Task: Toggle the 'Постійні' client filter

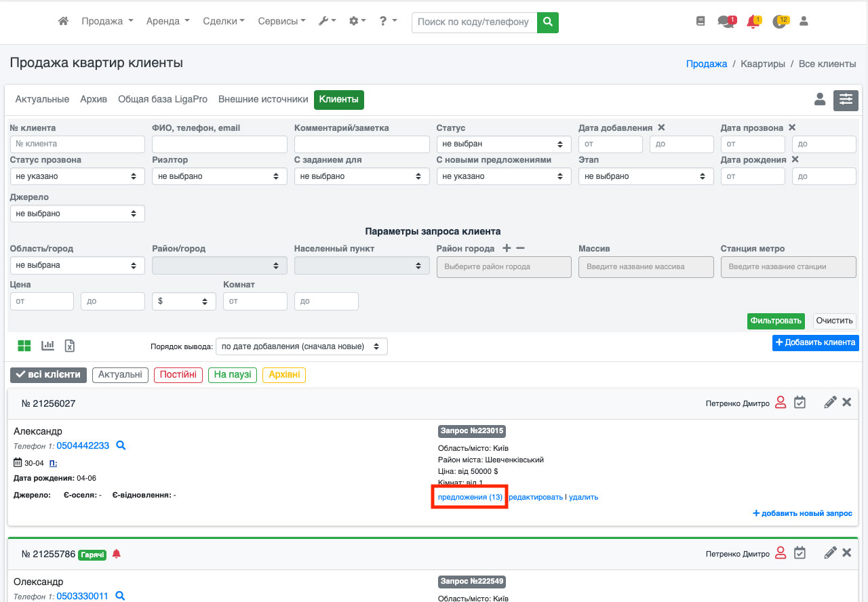Action: point(178,375)
